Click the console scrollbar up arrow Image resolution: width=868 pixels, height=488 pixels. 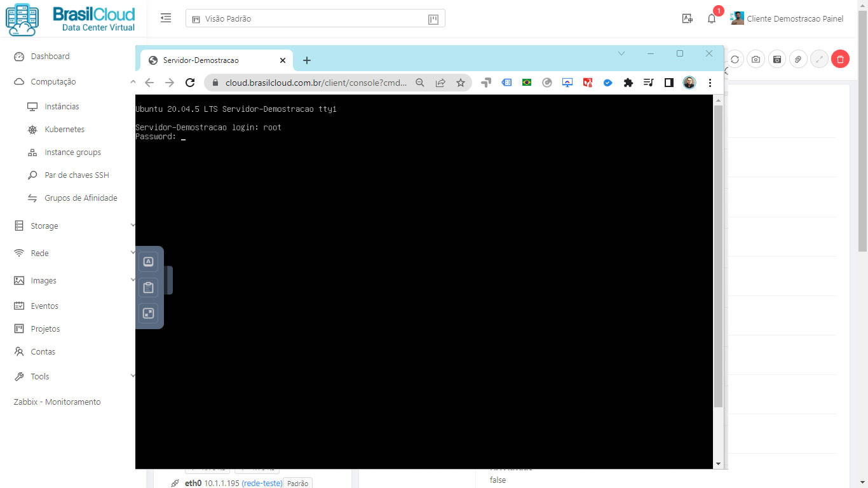click(718, 100)
